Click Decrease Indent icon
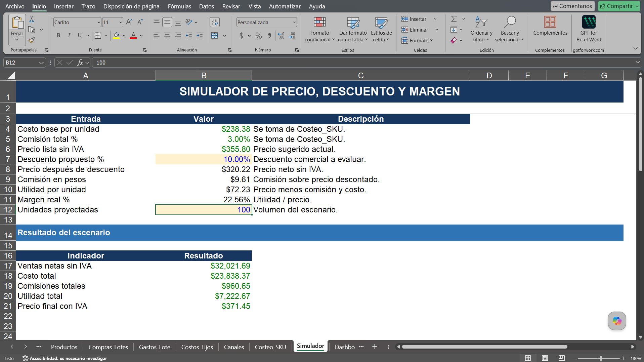 coord(189,35)
